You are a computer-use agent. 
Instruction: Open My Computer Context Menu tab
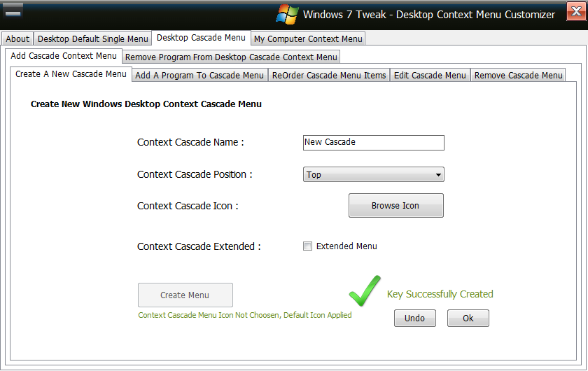308,38
